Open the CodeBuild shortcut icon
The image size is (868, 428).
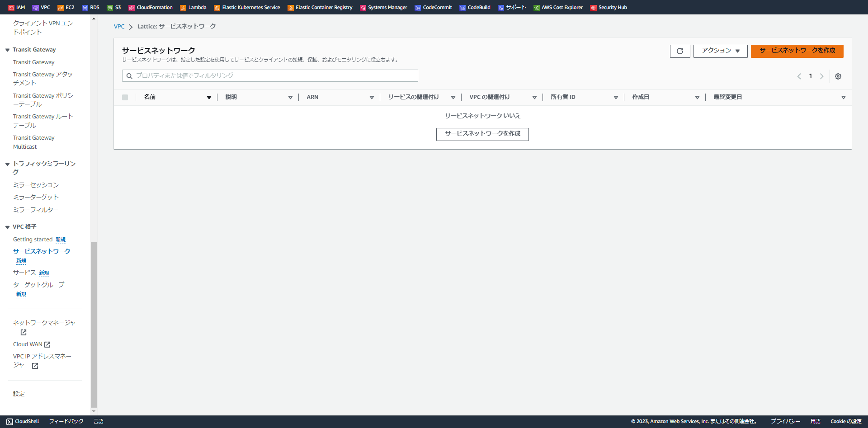(462, 8)
